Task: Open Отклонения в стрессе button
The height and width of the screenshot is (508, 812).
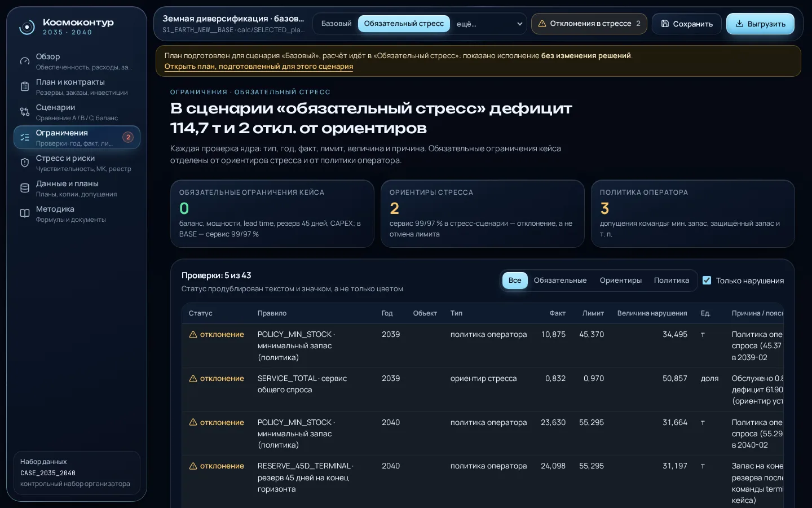Action: [589, 24]
